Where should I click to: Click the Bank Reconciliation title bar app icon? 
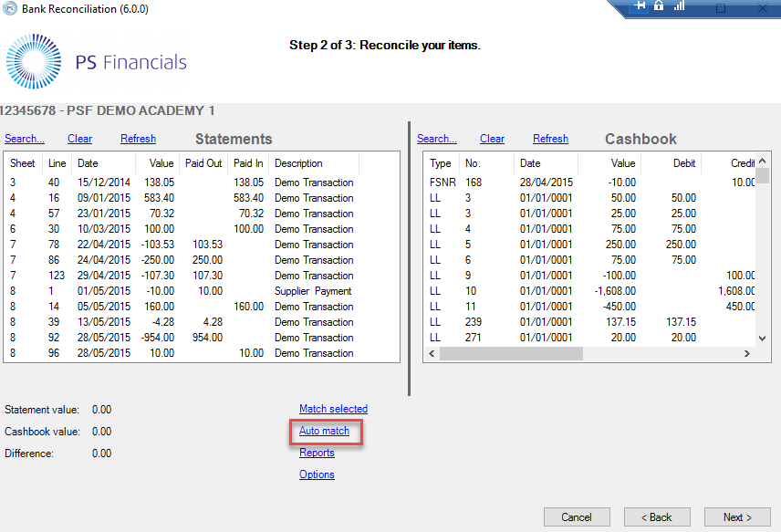point(9,9)
